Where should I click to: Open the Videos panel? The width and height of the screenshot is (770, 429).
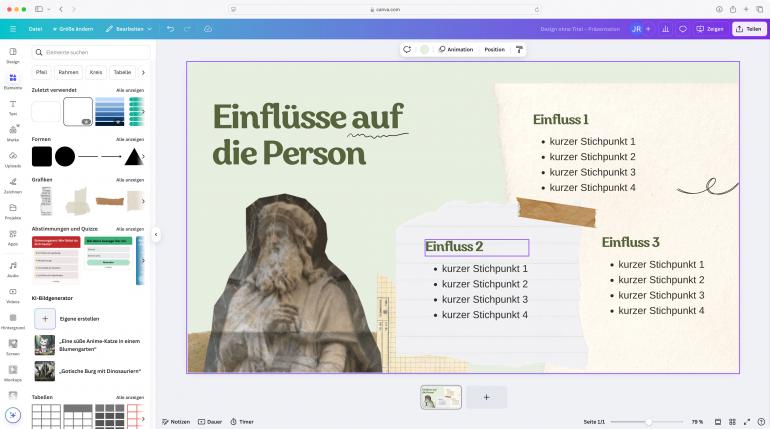coord(13,295)
